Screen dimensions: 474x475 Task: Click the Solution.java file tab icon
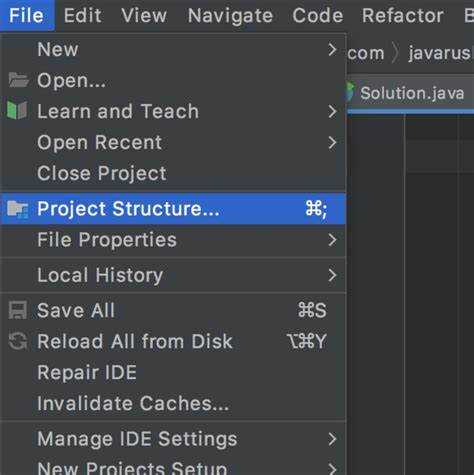pos(350,92)
